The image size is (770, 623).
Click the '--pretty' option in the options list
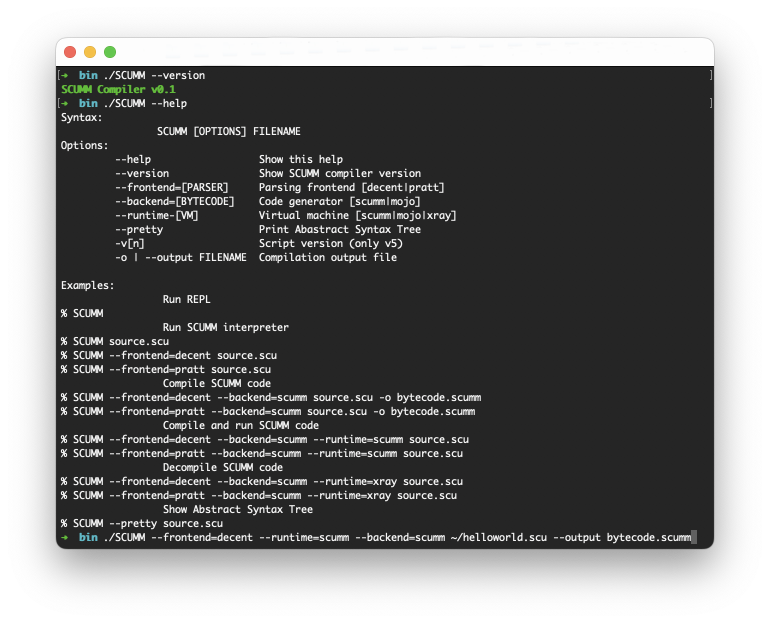coord(139,229)
